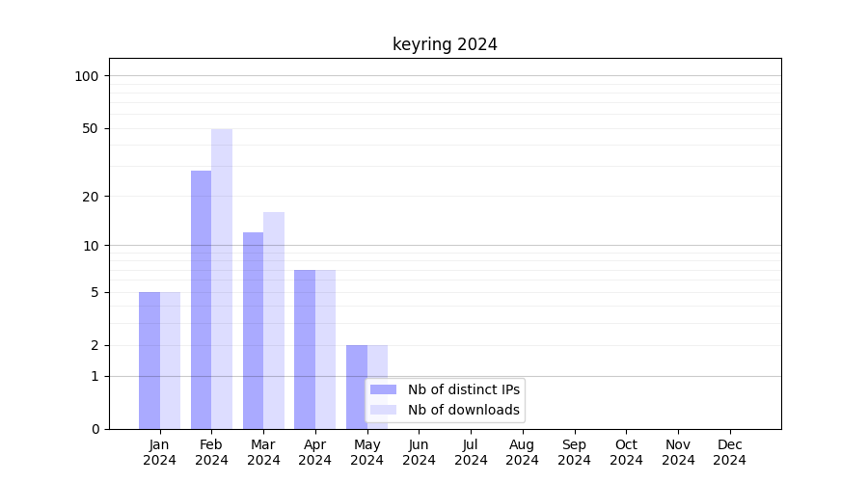The height and width of the screenshot is (482, 868).
Task: Click the 100 tick on the y-axis
Action: pos(87,76)
